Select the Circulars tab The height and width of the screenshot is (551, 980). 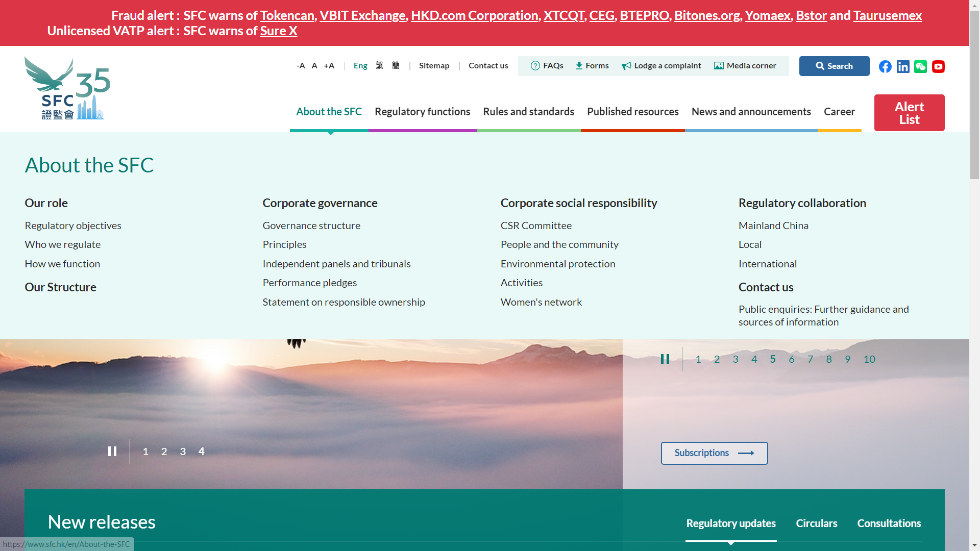(817, 523)
